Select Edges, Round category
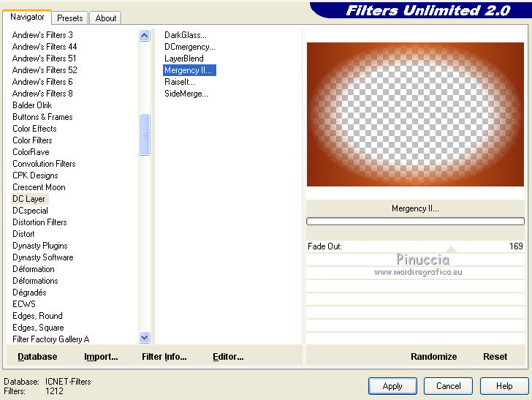Viewport: 532px width, 400px height. click(x=37, y=316)
